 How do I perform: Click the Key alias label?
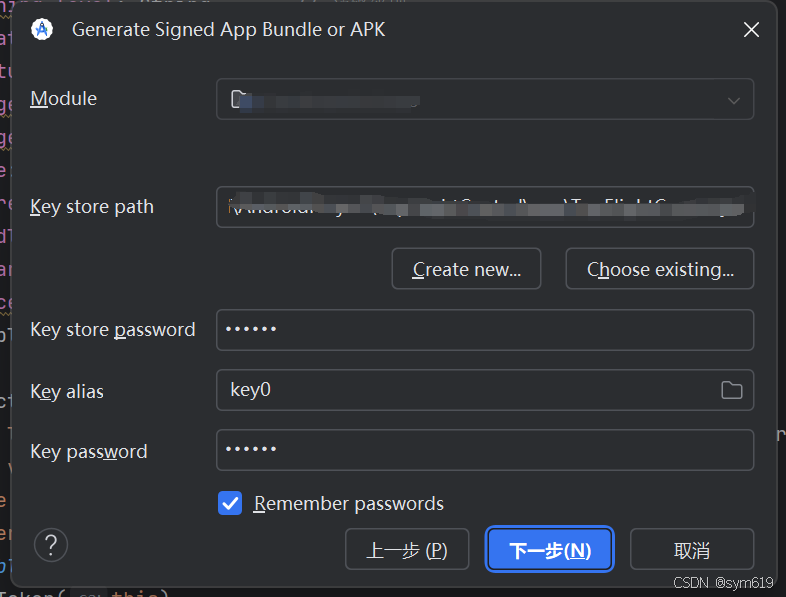67,391
